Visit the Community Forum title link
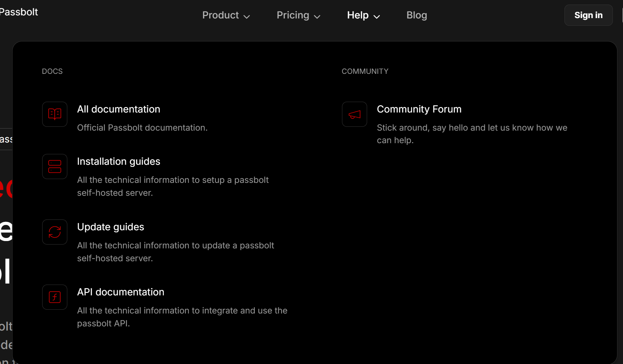Viewport: 623px width, 364px height. point(419,109)
